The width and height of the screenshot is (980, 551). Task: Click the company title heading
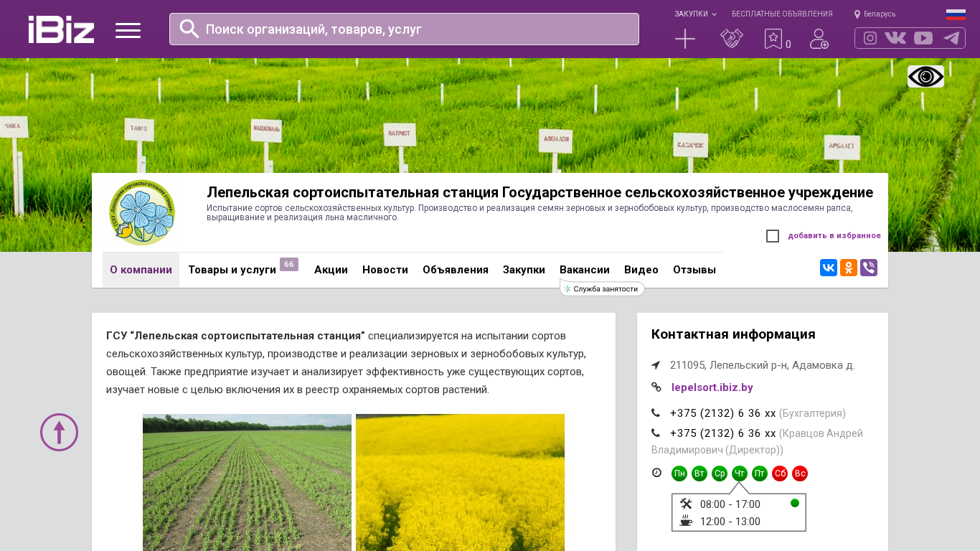click(540, 192)
